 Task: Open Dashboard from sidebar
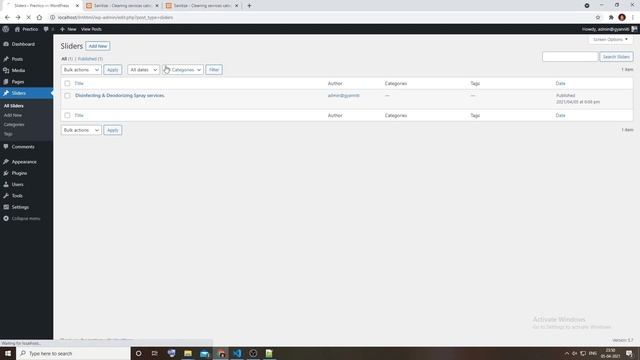(23, 44)
